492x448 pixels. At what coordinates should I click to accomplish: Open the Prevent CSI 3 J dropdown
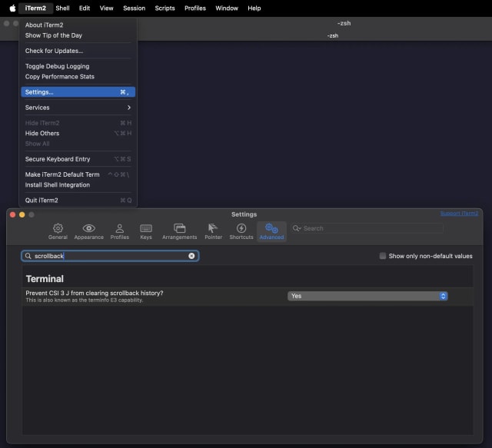(367, 296)
